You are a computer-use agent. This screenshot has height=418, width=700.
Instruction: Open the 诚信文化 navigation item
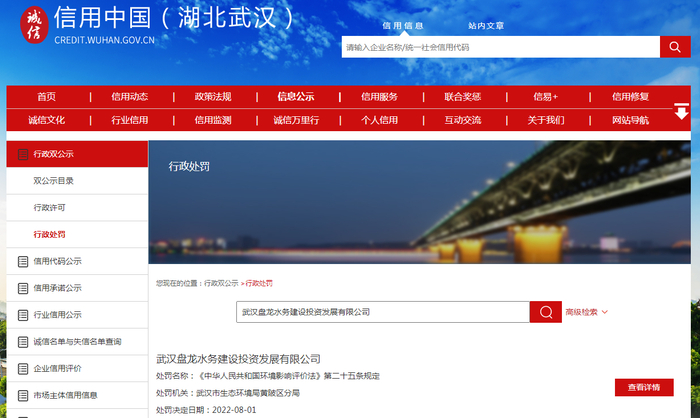[x=46, y=120]
